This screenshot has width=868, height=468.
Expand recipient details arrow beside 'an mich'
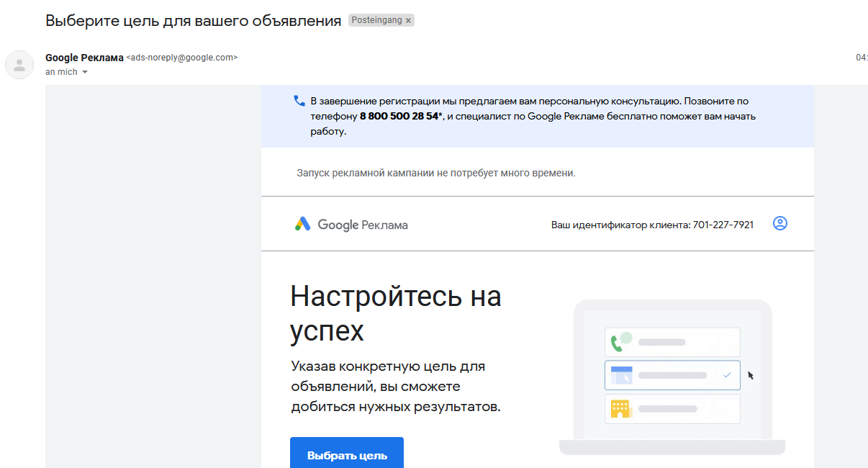click(x=85, y=72)
